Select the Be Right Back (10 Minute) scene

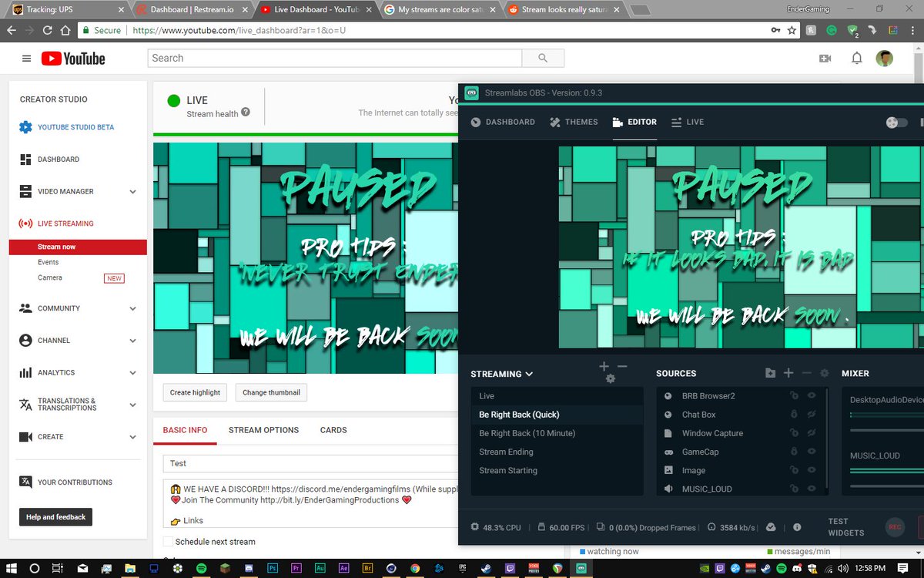click(557, 433)
